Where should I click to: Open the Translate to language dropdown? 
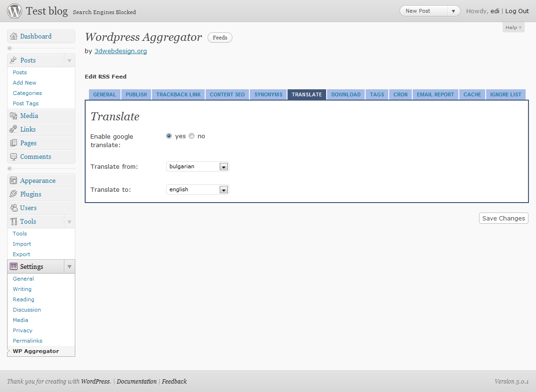point(197,189)
